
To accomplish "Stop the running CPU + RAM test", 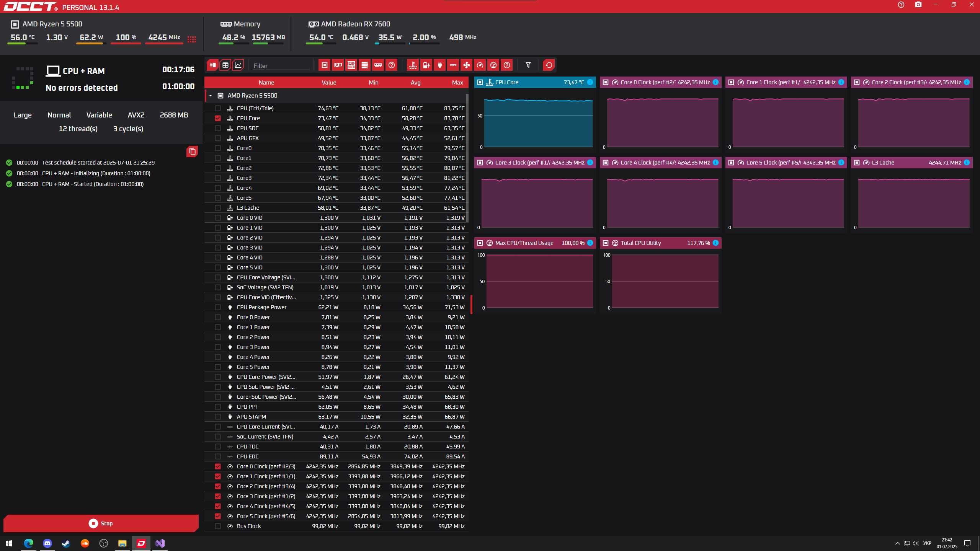I will [x=101, y=523].
